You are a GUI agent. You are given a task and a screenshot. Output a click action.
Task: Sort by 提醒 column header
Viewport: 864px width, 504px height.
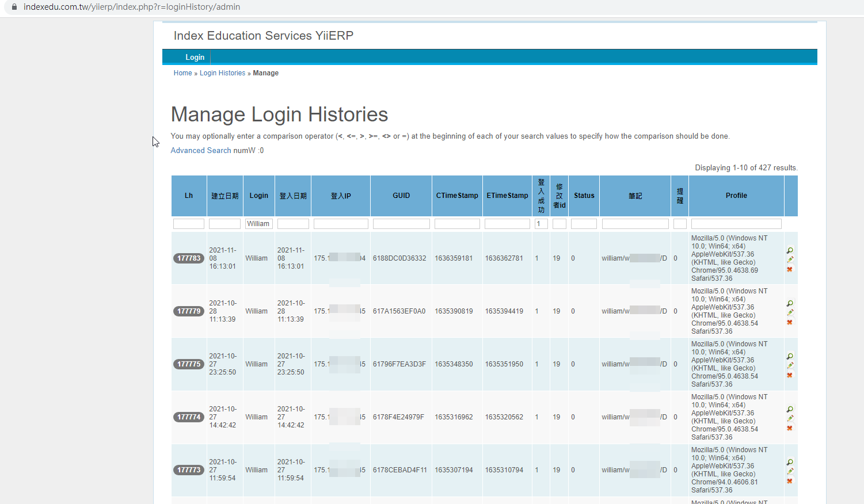coord(680,196)
